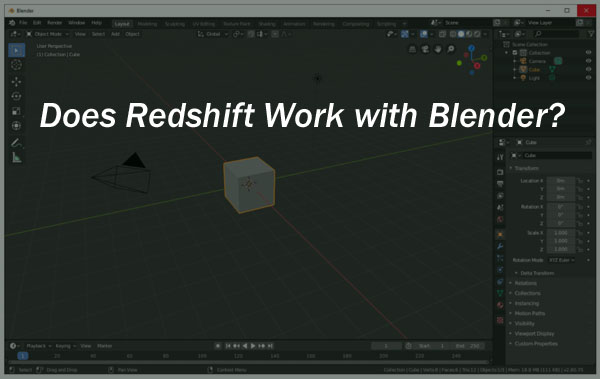Click the navigation gizmo Z axis
The image size is (600, 379).
pyautogui.click(x=471, y=48)
